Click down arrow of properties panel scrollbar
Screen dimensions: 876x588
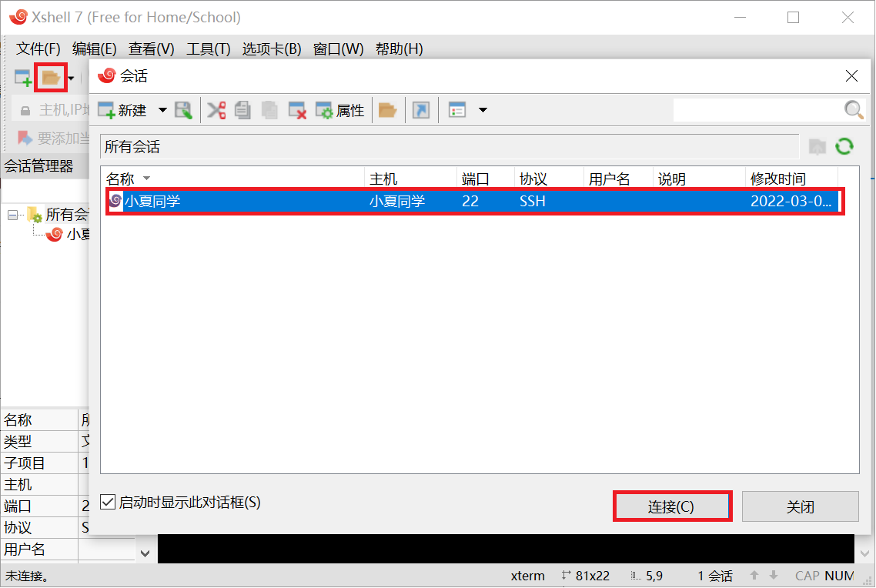coord(145,553)
